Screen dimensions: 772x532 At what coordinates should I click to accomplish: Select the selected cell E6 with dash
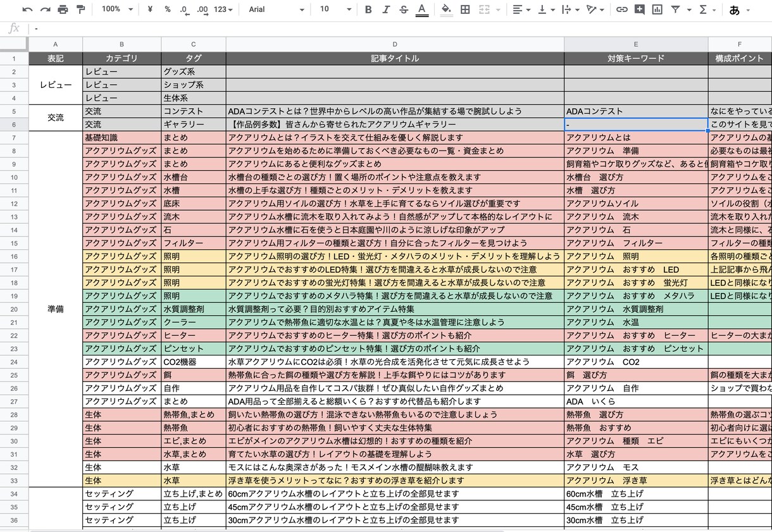pyautogui.click(x=636, y=125)
